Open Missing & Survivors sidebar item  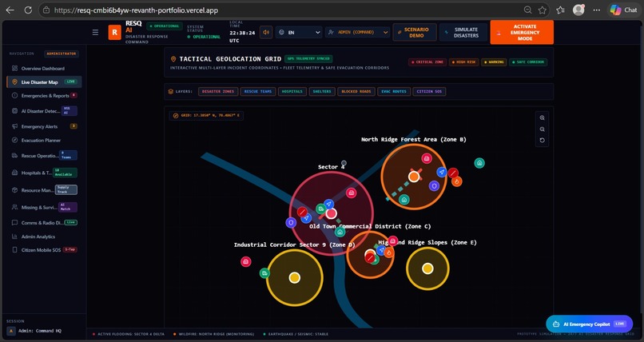pyautogui.click(x=44, y=207)
